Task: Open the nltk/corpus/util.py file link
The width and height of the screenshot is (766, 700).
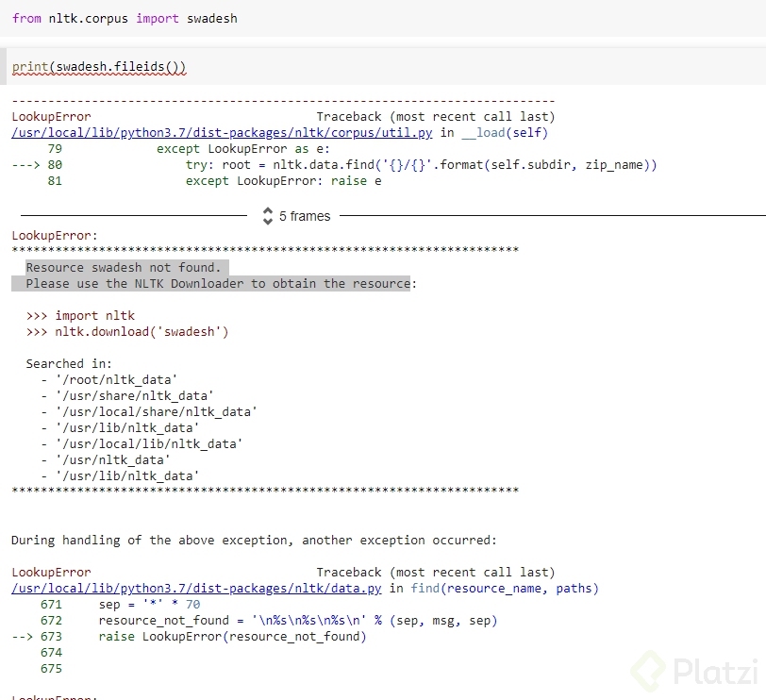Action: (222, 133)
